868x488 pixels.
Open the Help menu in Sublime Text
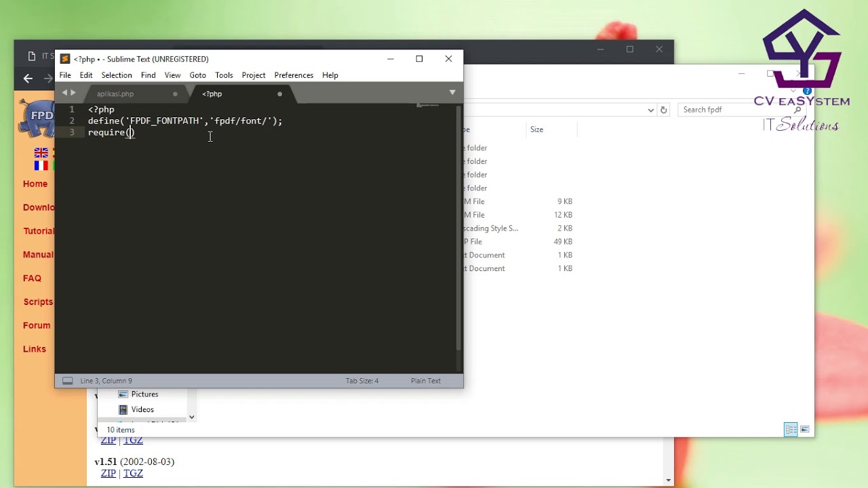330,75
